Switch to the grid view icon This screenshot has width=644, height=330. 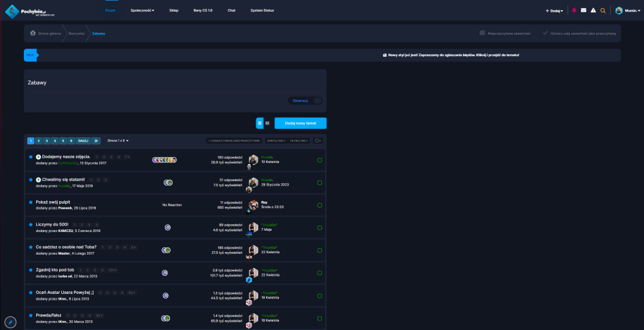coord(267,122)
